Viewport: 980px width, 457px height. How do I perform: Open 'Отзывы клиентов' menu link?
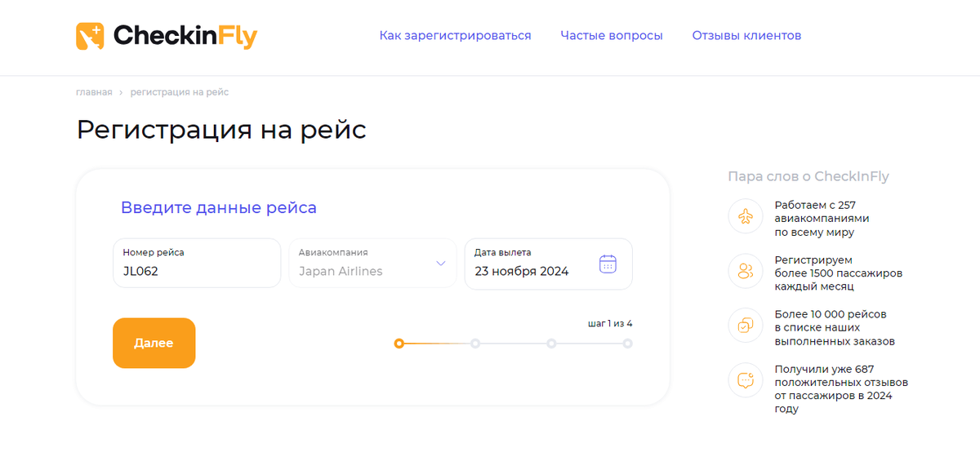746,36
